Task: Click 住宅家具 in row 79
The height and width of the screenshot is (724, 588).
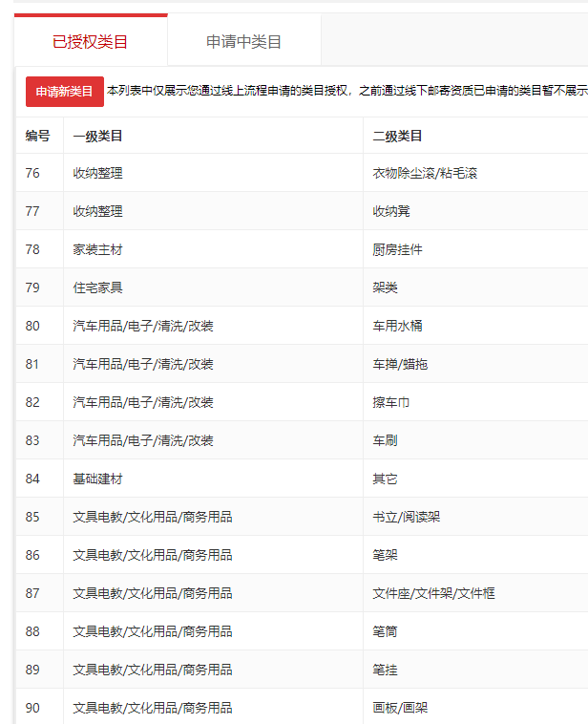Action: pos(97,287)
